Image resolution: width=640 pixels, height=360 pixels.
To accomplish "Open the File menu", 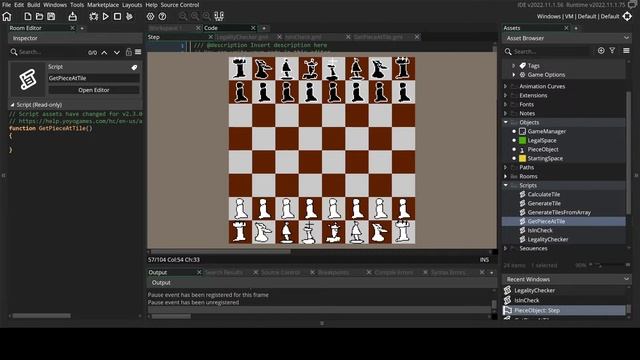I will 6,5.
